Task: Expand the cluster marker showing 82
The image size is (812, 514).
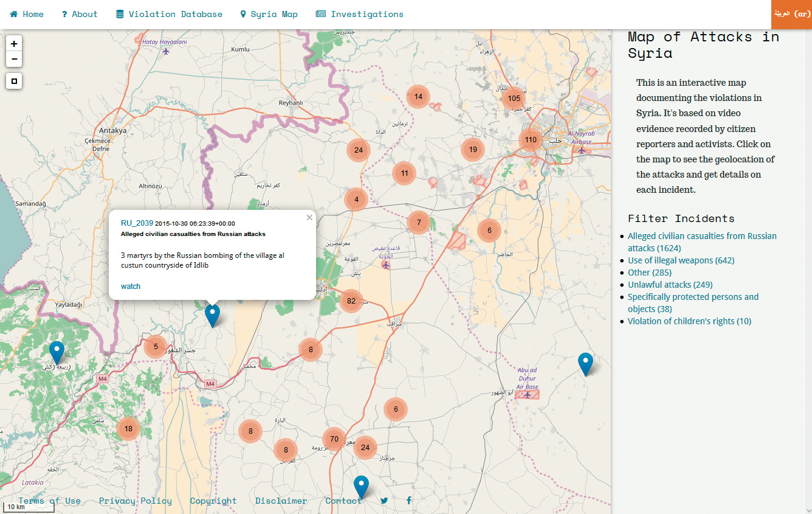Action: tap(351, 300)
